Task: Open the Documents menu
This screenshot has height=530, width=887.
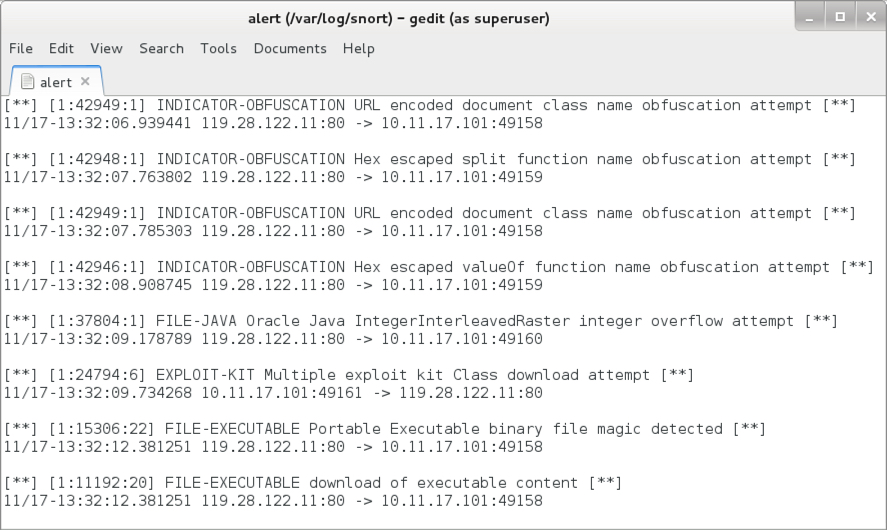Action: coord(290,49)
